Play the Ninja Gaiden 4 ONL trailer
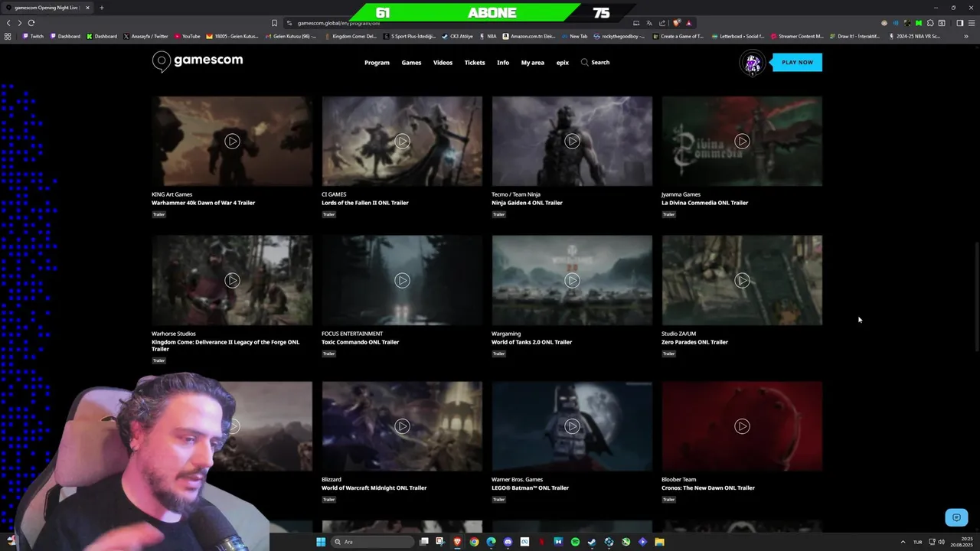The image size is (980, 551). 572,141
